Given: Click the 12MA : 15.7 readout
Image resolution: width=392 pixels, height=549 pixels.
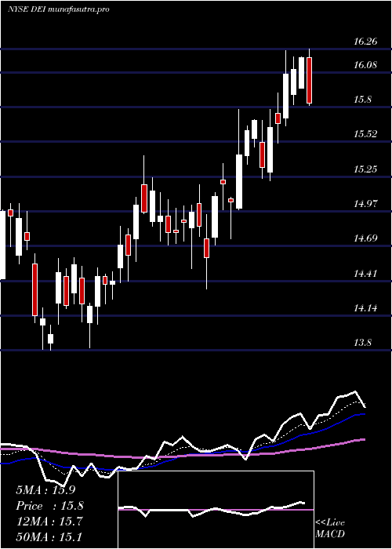Looking at the screenshot, I should [x=49, y=521].
